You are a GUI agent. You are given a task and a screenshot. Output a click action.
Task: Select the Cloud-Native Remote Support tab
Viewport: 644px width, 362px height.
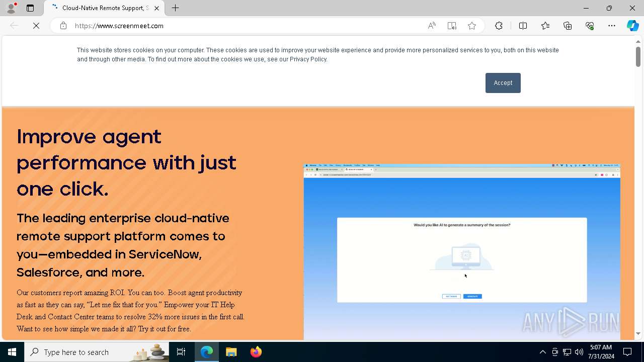104,8
